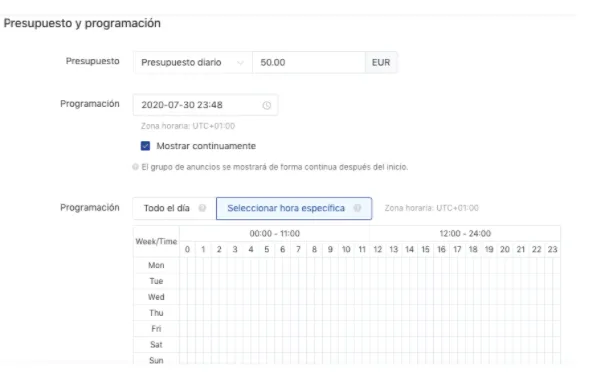This screenshot has height=388, width=595.
Task: Click the help icon next to Todo el día
Action: click(202, 208)
